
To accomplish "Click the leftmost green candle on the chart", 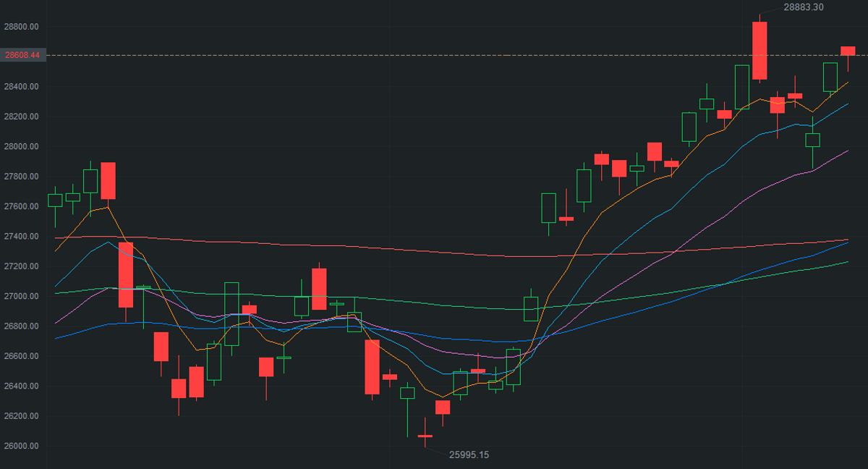I will point(55,200).
